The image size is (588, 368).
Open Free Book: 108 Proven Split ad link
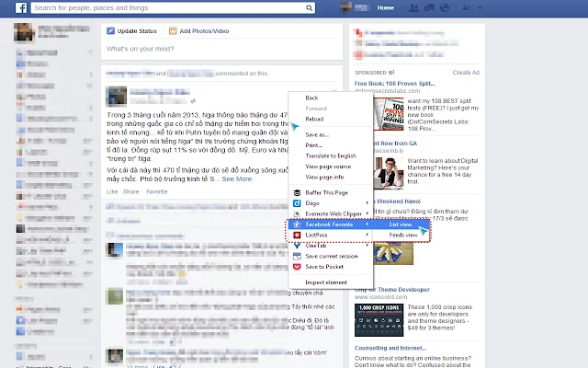394,84
